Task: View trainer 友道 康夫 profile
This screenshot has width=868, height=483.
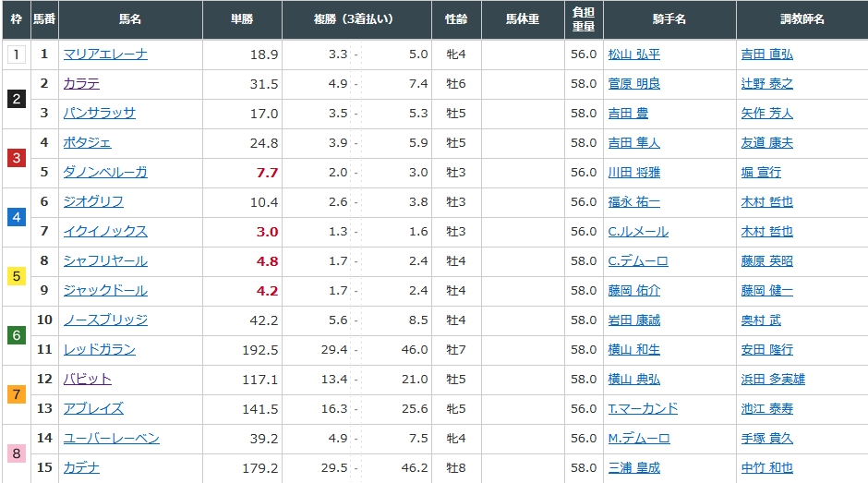Action: coord(766,143)
